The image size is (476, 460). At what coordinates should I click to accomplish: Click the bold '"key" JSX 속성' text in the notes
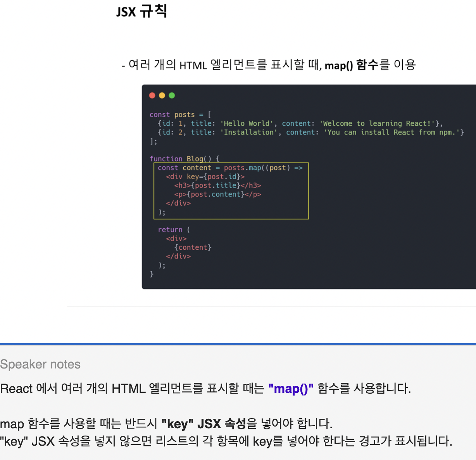tap(204, 424)
